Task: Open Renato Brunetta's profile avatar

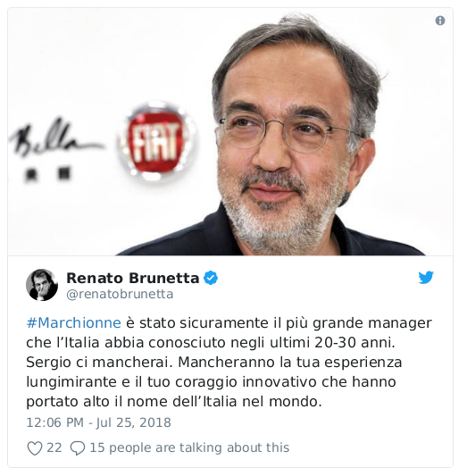Action: tap(42, 285)
